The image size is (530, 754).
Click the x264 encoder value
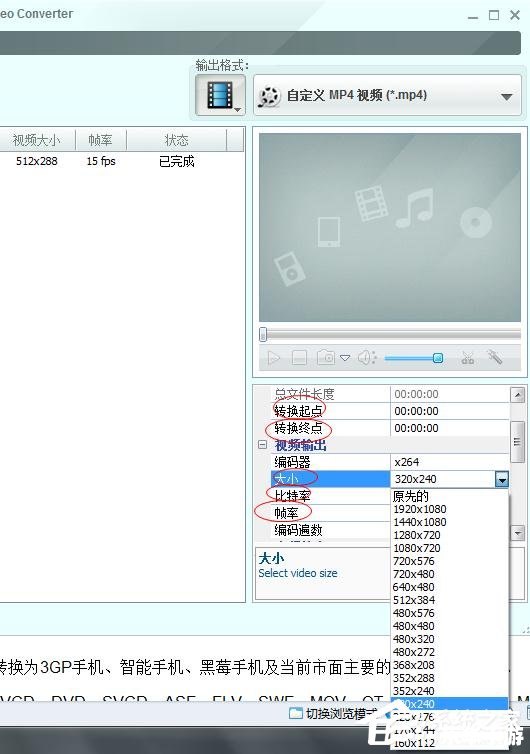[407, 462]
